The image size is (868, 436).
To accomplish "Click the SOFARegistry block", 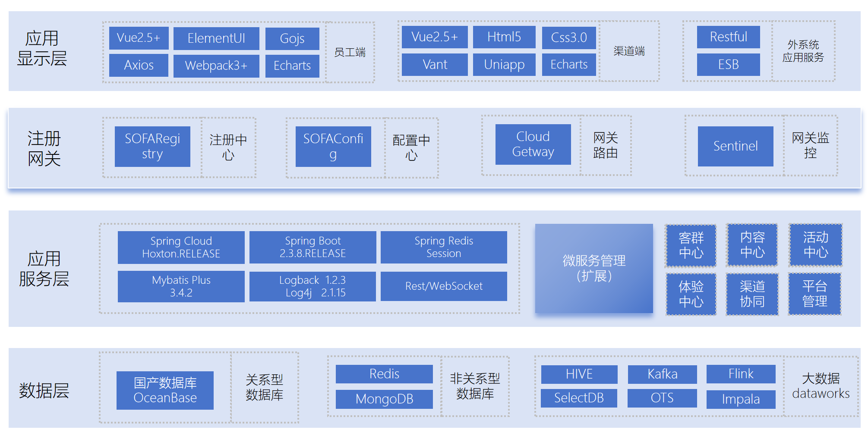I will pyautogui.click(x=152, y=146).
